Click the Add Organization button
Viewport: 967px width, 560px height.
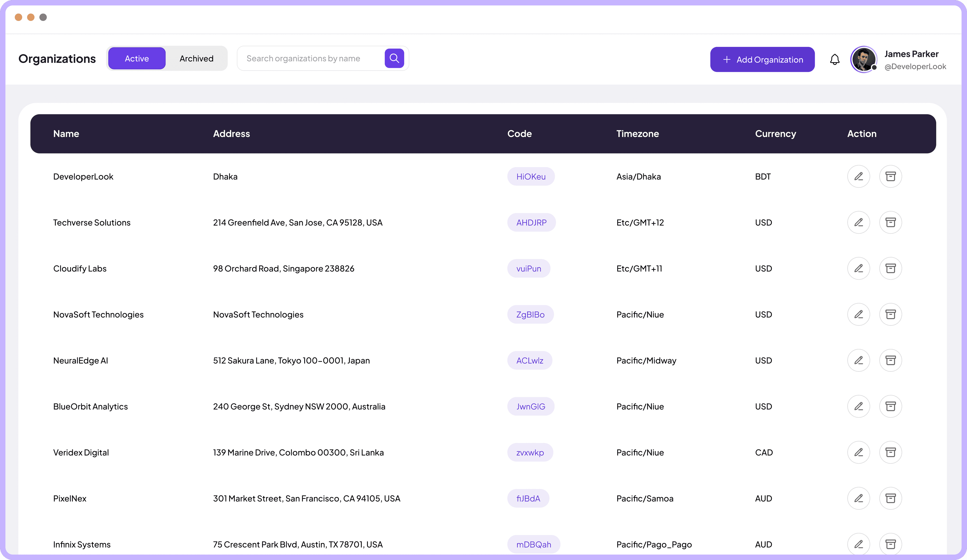762,59
